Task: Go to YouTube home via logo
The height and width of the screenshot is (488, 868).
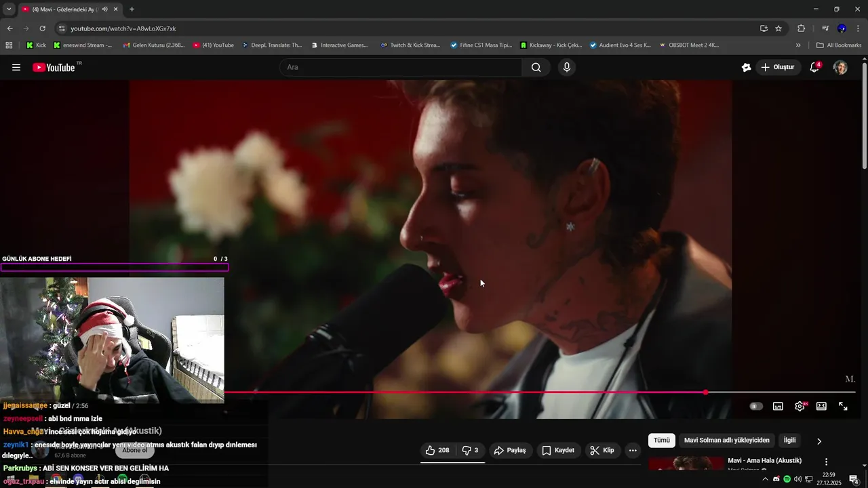Action: click(54, 67)
